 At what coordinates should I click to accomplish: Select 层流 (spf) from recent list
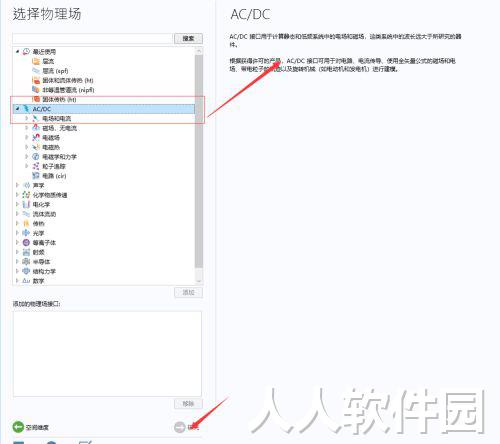point(55,71)
